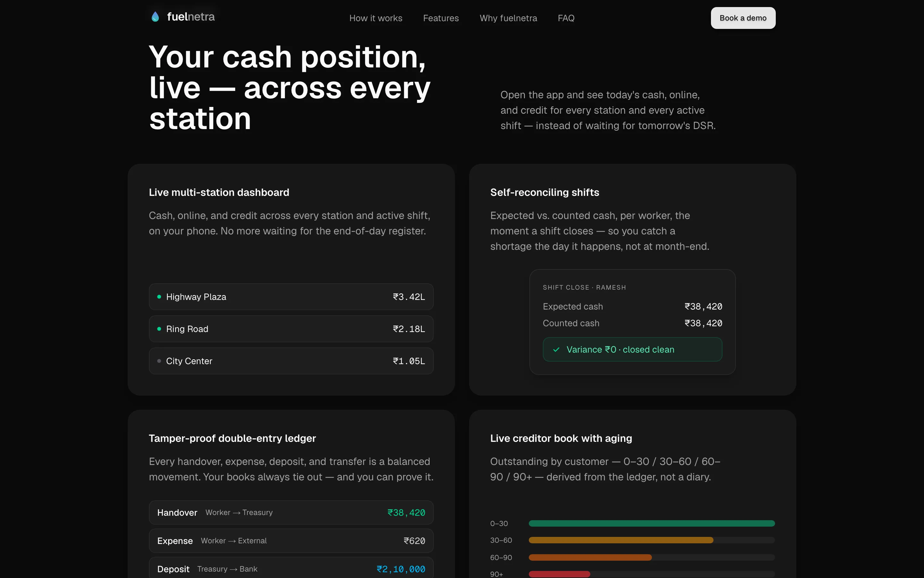Click the checkmark icon in the variance badge
Viewport: 924px width, 578px height.
click(x=556, y=349)
